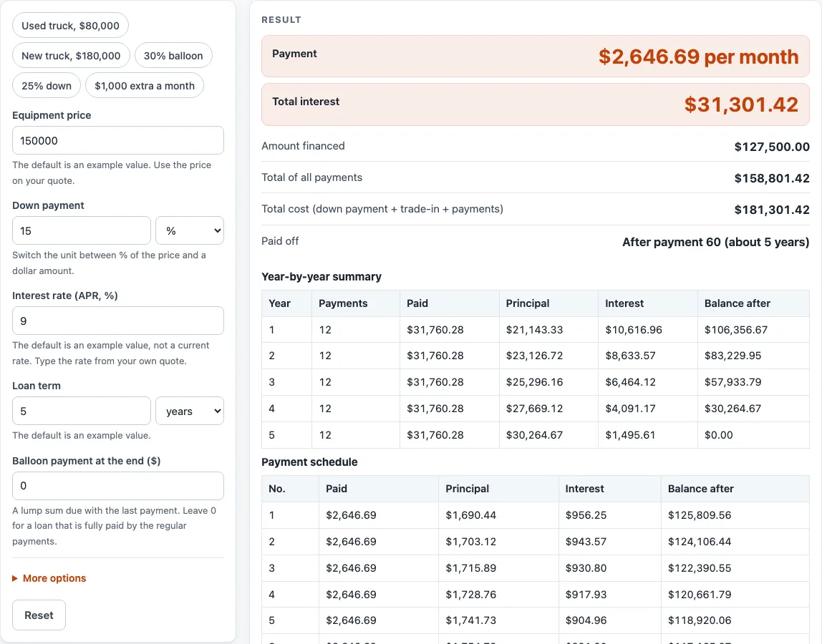
Task: Apply the 30% balloon preset
Action: 173,56
